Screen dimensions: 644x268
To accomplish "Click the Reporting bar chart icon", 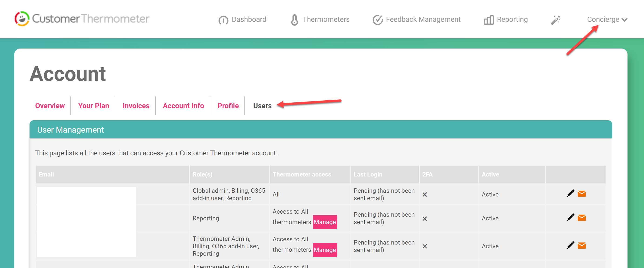I will click(x=489, y=20).
